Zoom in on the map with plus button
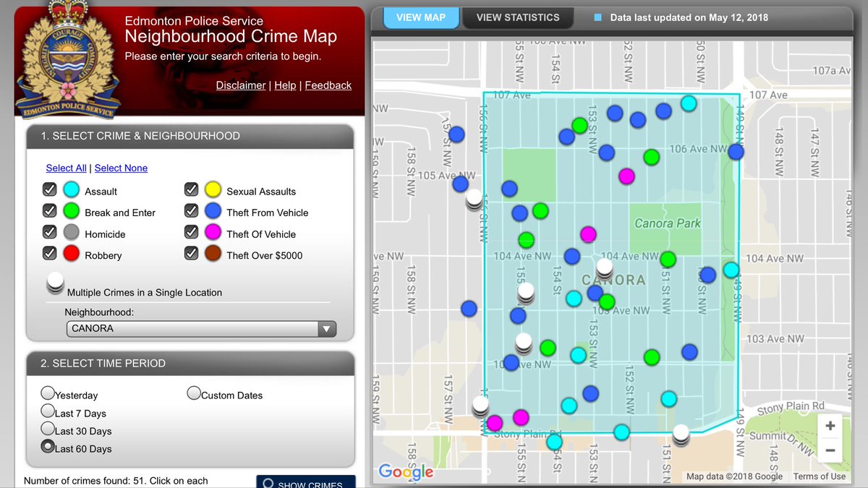Image resolution: width=868 pixels, height=488 pixels. [x=830, y=426]
